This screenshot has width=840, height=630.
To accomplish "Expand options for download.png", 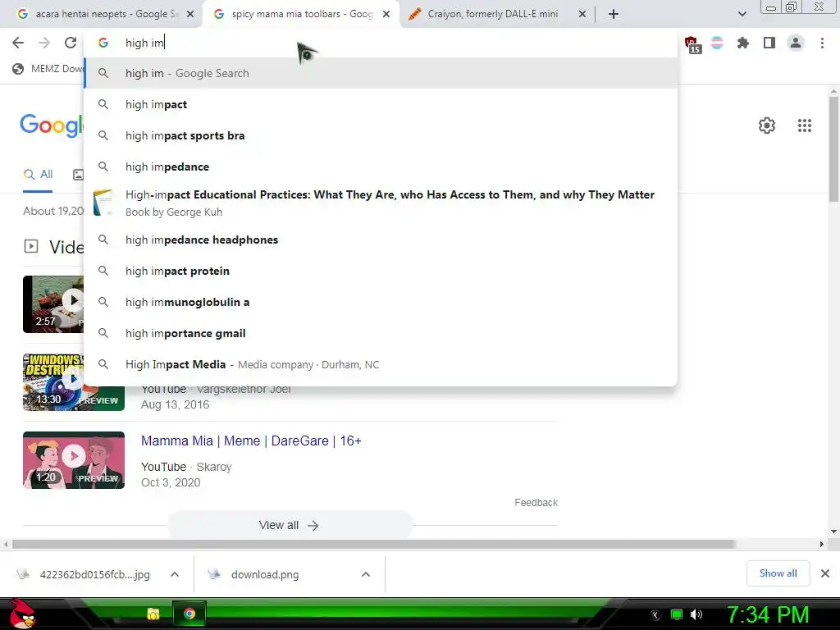I will [365, 574].
